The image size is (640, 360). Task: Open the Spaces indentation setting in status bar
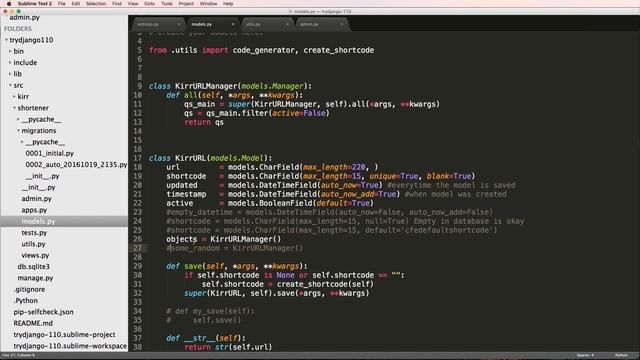pyautogui.click(x=585, y=356)
